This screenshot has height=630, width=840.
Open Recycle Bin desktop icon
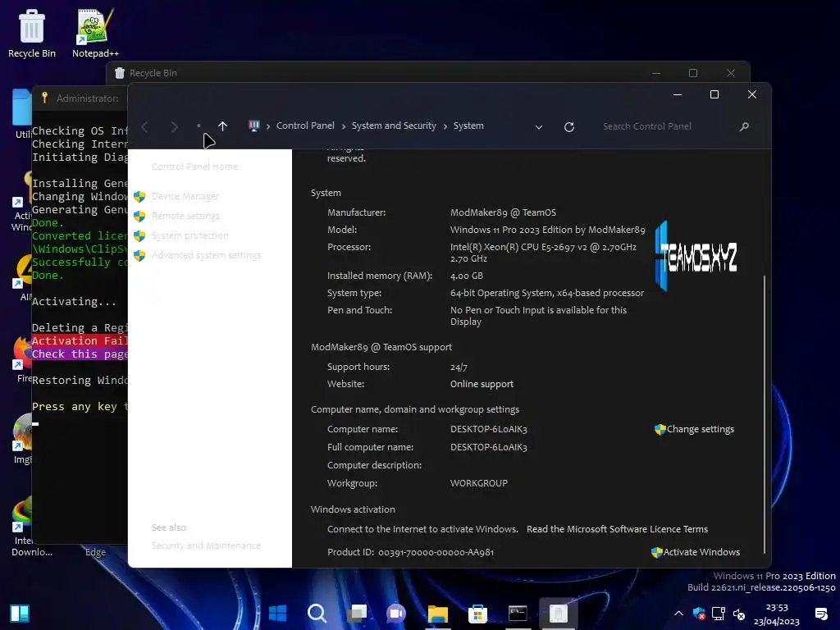click(x=32, y=33)
